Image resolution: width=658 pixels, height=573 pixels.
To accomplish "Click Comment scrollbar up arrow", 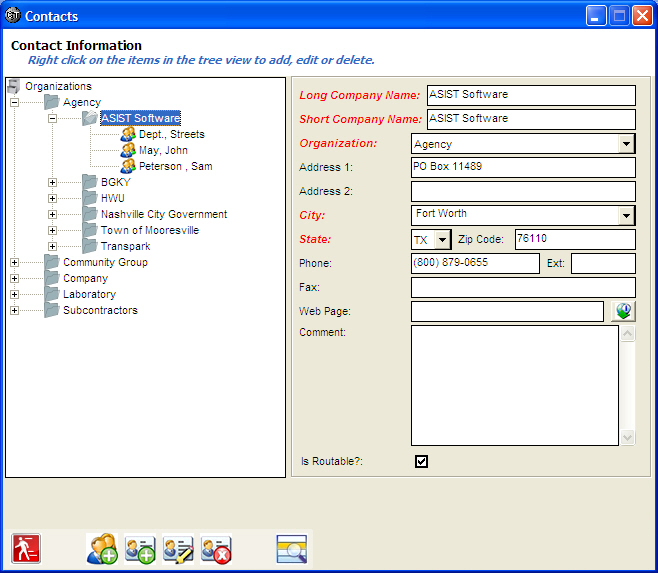I will click(x=627, y=334).
